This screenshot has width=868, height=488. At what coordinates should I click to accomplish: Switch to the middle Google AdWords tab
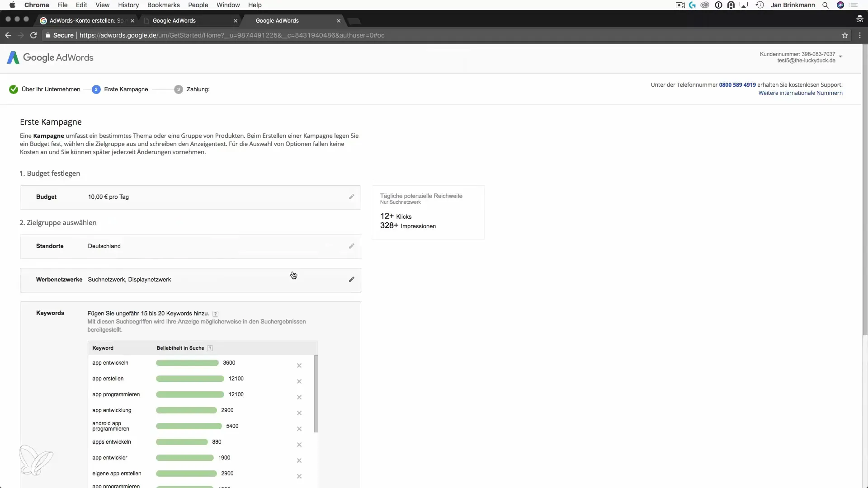190,21
